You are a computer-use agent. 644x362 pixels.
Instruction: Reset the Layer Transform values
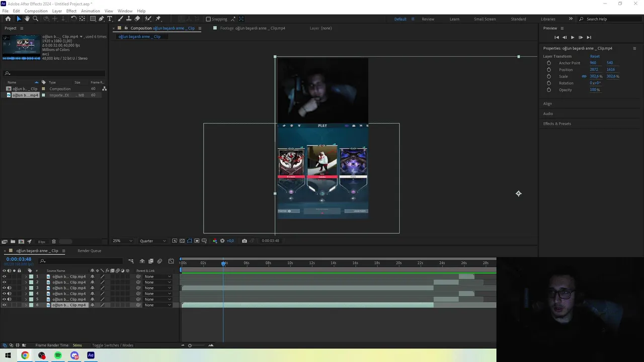click(595, 56)
